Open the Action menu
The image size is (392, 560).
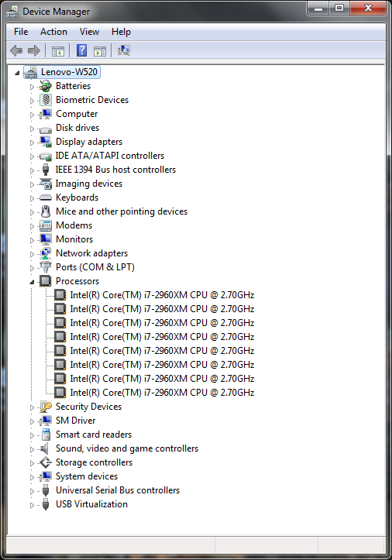pos(53,32)
